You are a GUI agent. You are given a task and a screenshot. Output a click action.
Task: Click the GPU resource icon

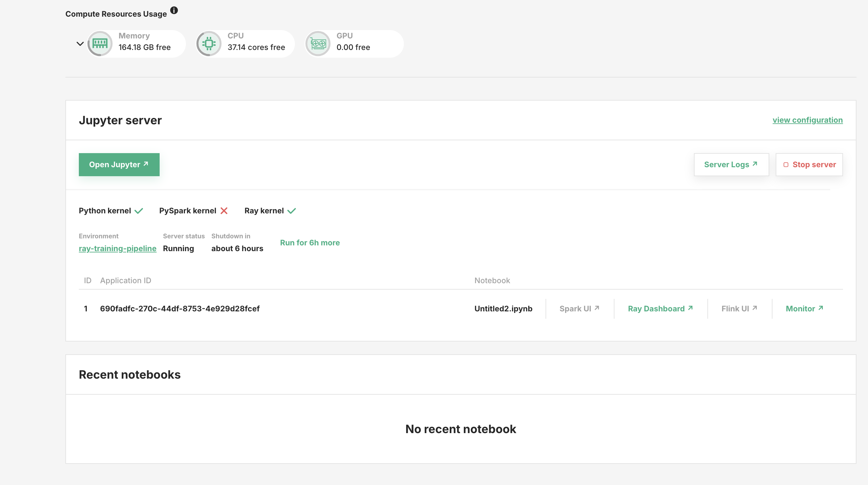317,43
